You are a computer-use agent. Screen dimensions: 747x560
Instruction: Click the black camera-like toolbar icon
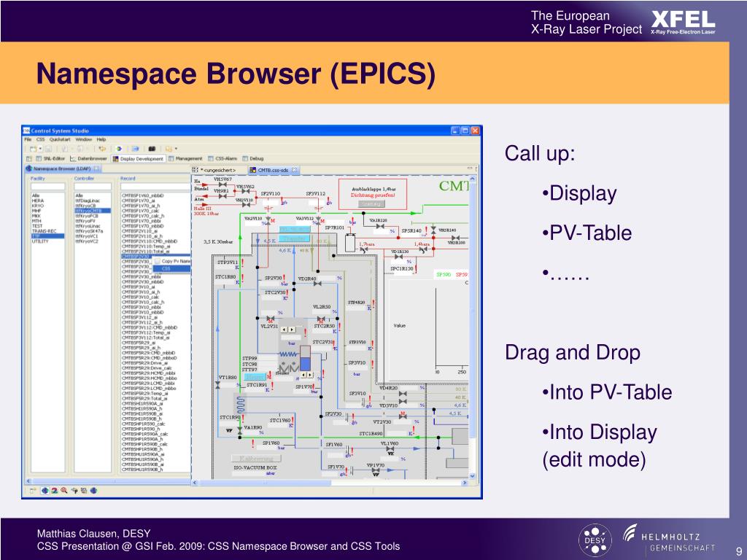[x=152, y=149]
